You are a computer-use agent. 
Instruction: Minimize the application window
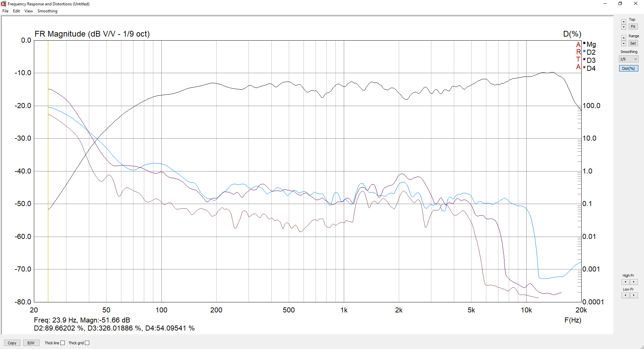(x=605, y=4)
